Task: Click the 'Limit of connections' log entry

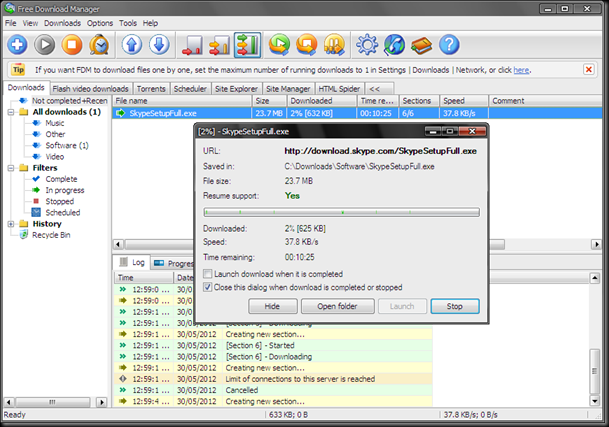Action: point(273,379)
